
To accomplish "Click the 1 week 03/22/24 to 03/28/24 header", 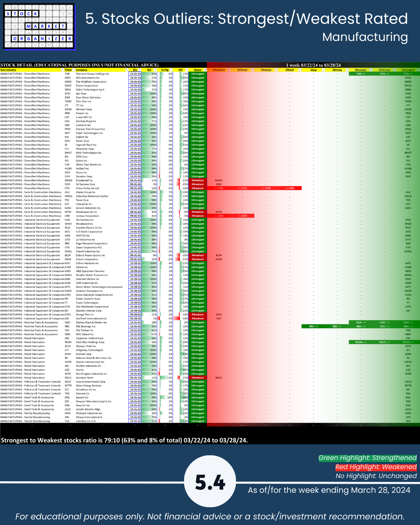I will [314, 65].
